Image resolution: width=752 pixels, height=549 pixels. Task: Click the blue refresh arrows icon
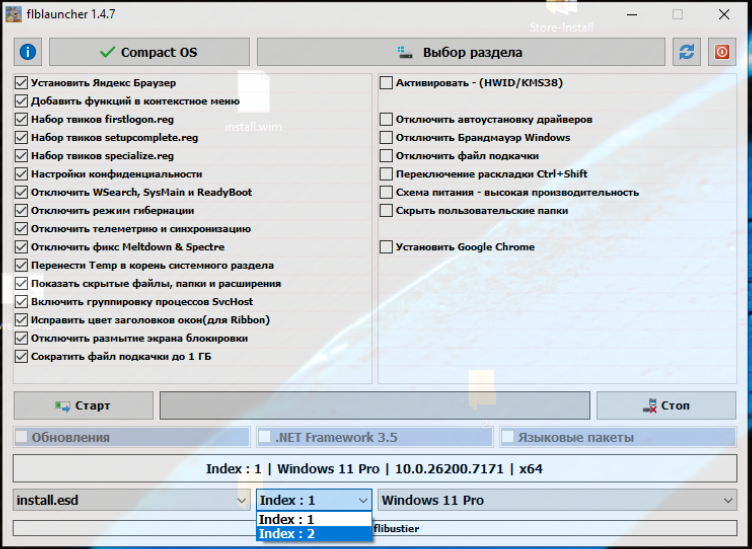[686, 52]
